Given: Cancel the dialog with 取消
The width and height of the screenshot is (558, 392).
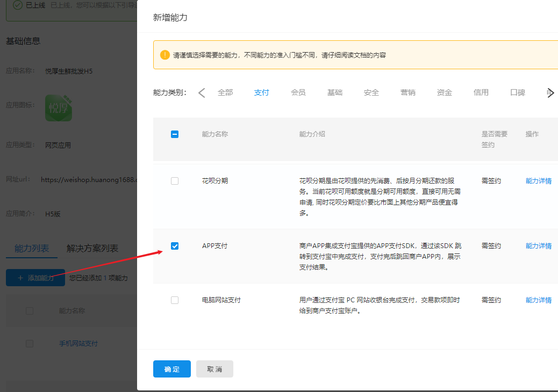Looking at the screenshot, I should 214,369.
